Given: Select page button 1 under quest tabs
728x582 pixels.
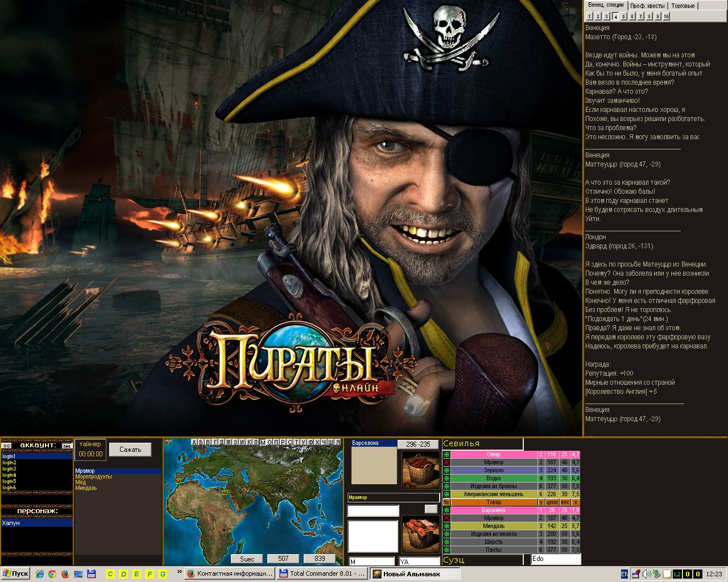Looking at the screenshot, I should [589, 16].
